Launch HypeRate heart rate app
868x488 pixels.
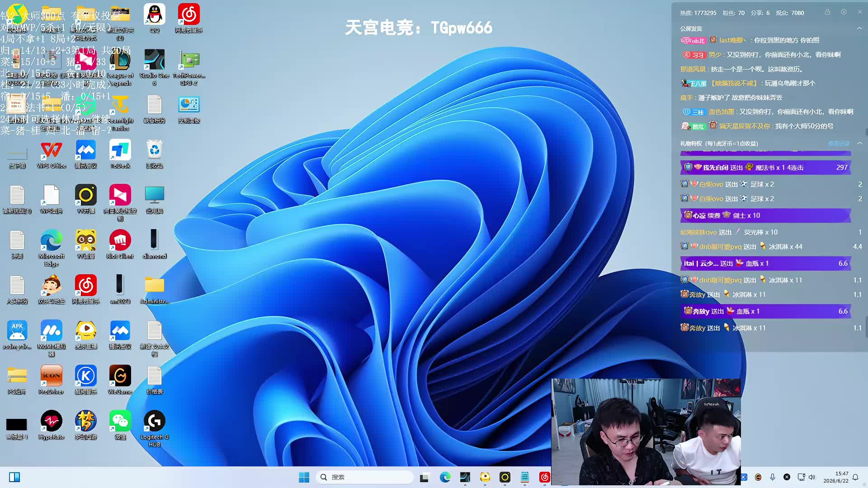point(52,425)
